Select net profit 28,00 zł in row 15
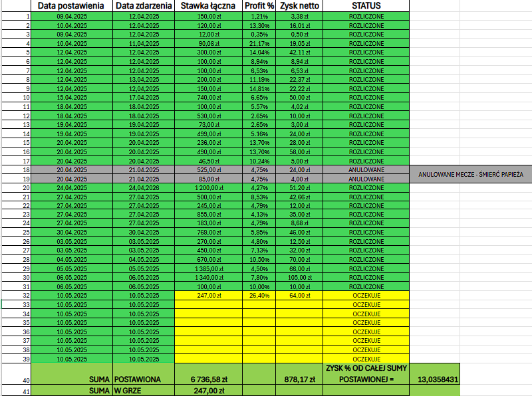 click(x=299, y=142)
